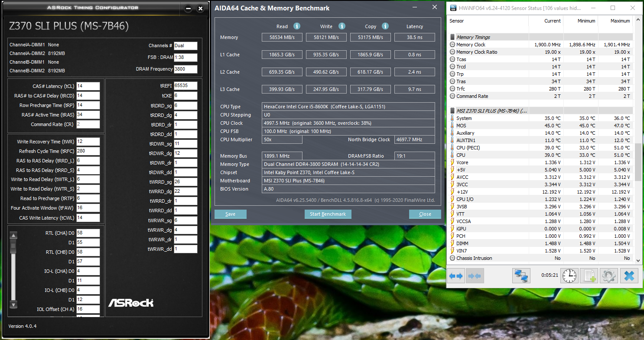Click the tWRRD_sg field showing 26
Screen dimensions: 644x340
pos(185,182)
